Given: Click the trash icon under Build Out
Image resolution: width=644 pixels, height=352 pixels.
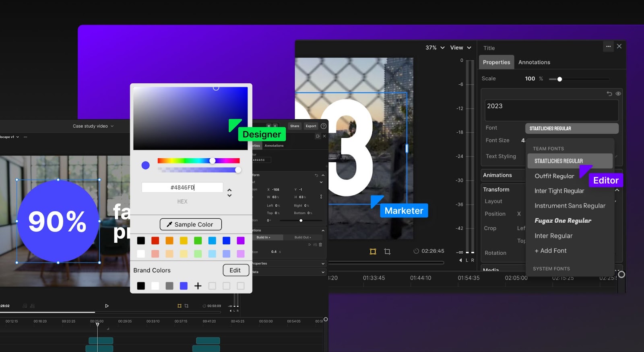Looking at the screenshot, I should pyautogui.click(x=320, y=244).
